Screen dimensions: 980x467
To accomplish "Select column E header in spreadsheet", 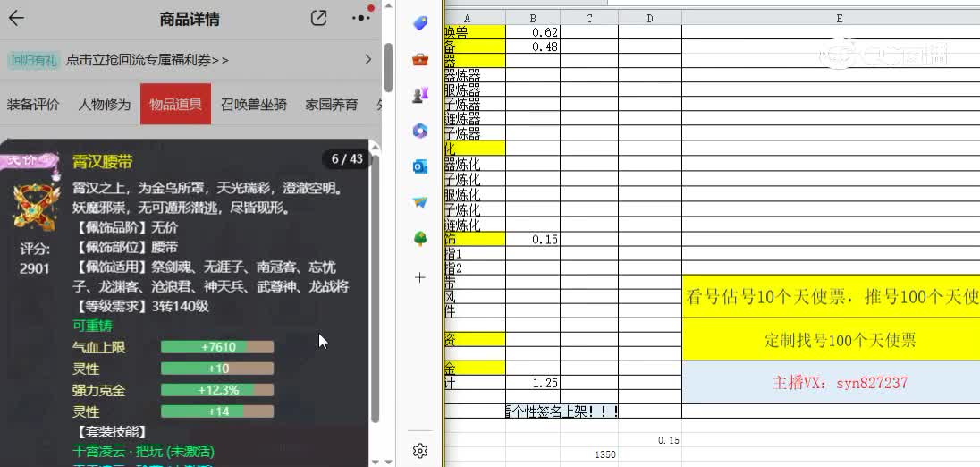I will (x=832, y=19).
